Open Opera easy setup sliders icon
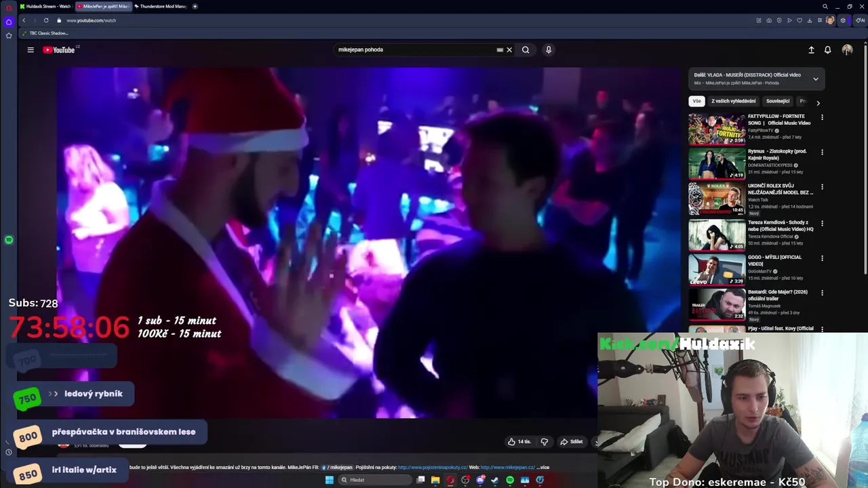This screenshot has width=868, height=488. pyautogui.click(x=820, y=20)
